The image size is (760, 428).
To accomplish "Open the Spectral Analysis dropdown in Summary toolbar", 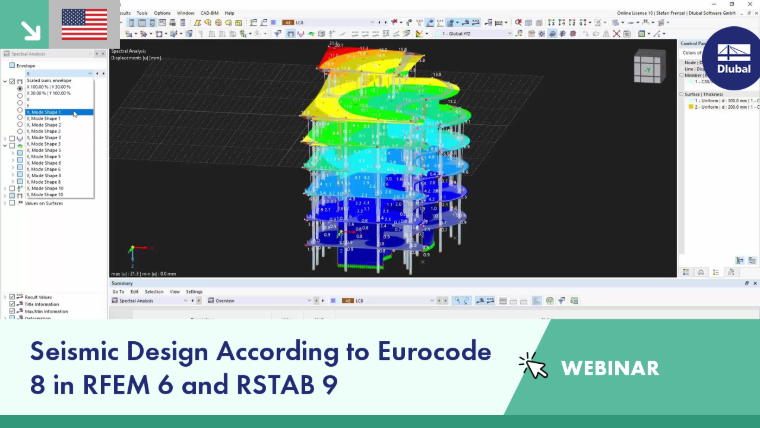I will [x=149, y=301].
